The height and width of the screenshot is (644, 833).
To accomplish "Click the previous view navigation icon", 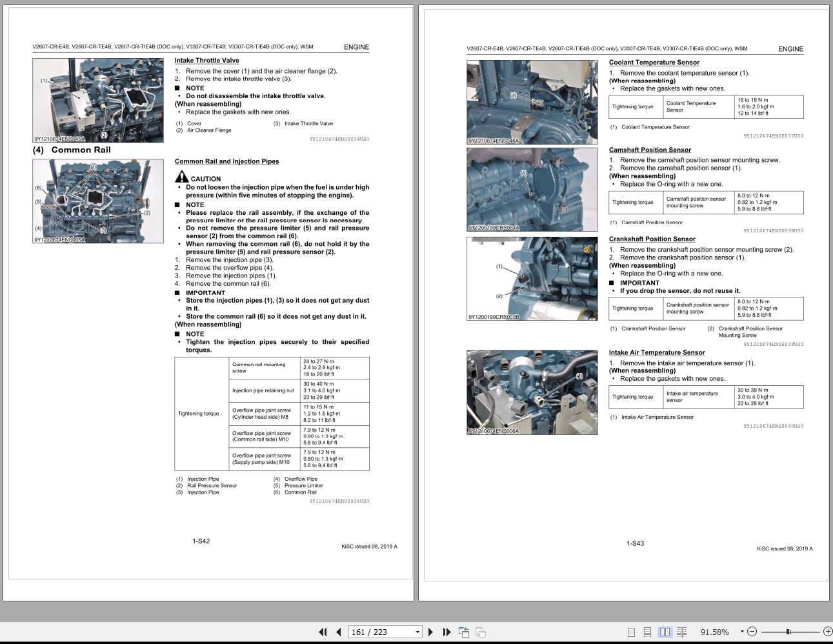I will (464, 632).
